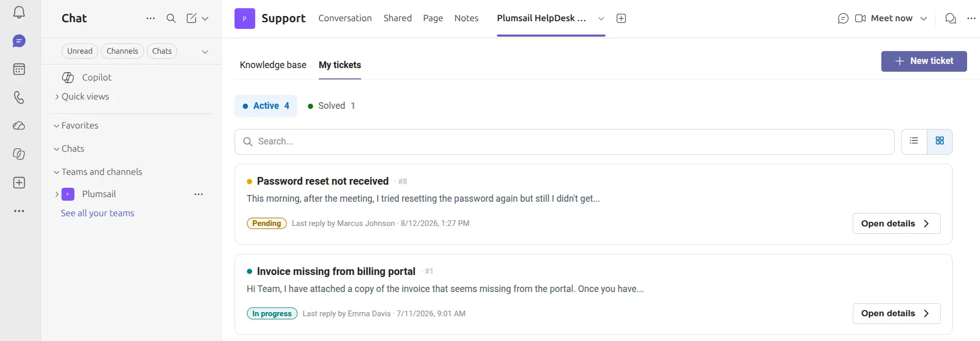The width and height of the screenshot is (980, 341).
Task: Open the Calls phone icon
Action: 19,98
